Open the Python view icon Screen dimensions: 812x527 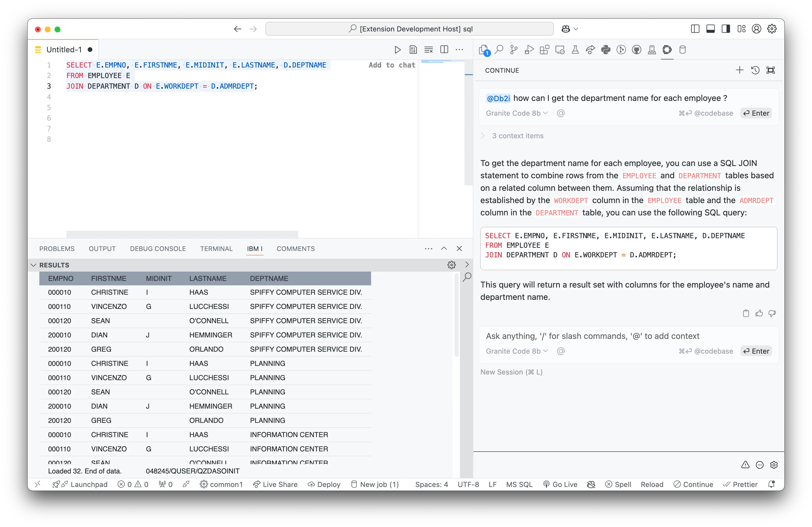point(606,50)
